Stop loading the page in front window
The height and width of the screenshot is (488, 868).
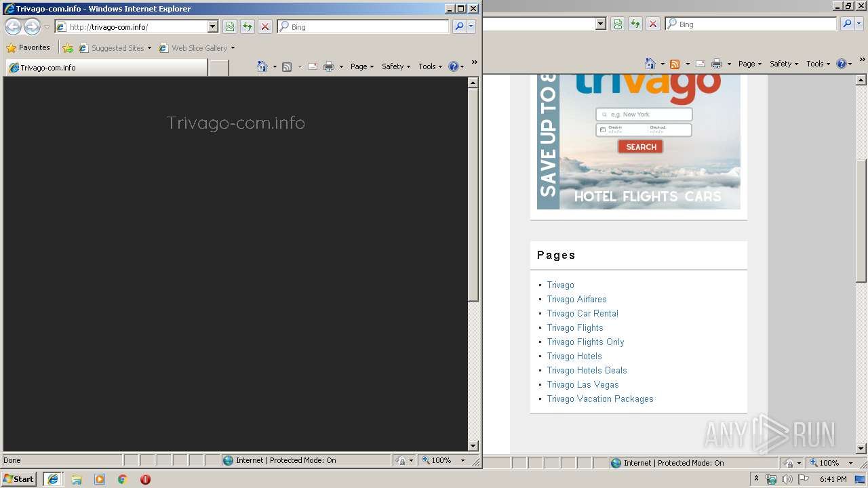pyautogui.click(x=265, y=26)
